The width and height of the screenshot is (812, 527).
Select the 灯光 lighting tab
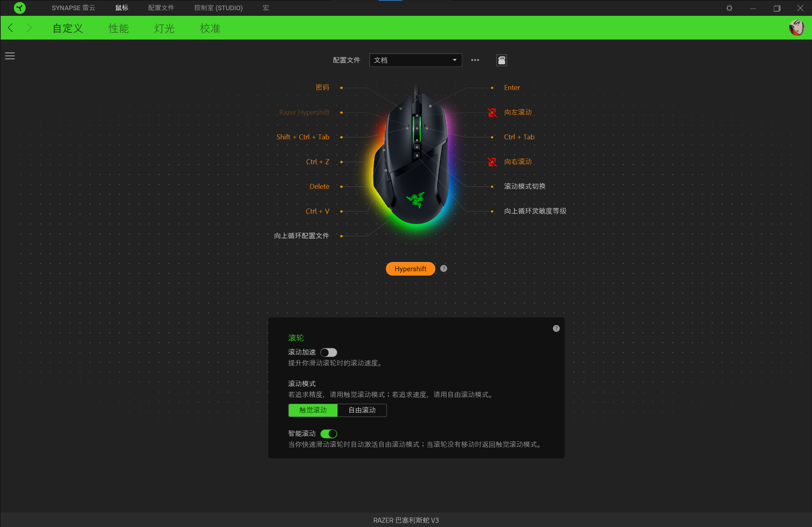(164, 28)
